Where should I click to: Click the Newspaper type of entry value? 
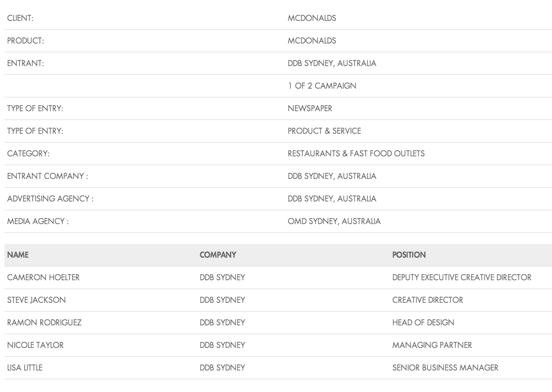click(x=310, y=108)
